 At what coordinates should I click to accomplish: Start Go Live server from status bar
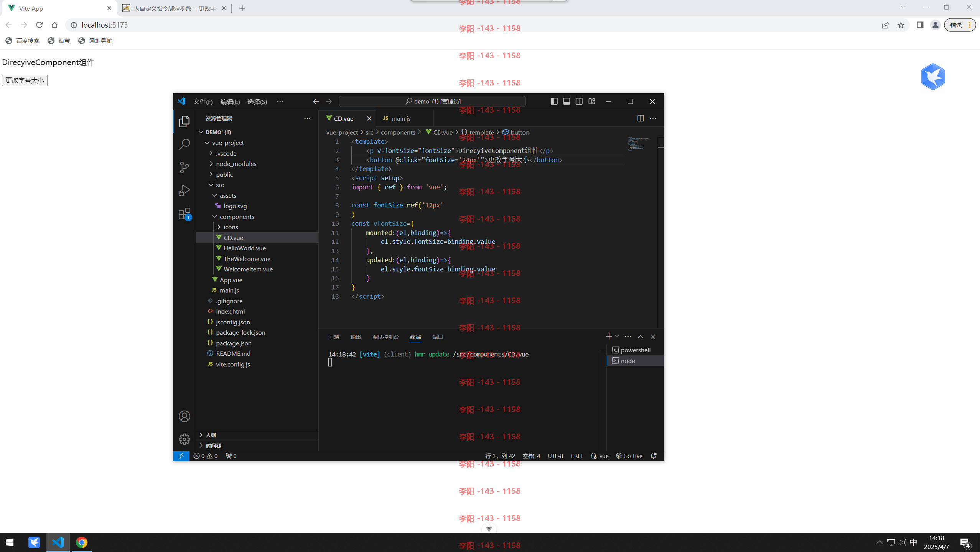click(x=629, y=456)
